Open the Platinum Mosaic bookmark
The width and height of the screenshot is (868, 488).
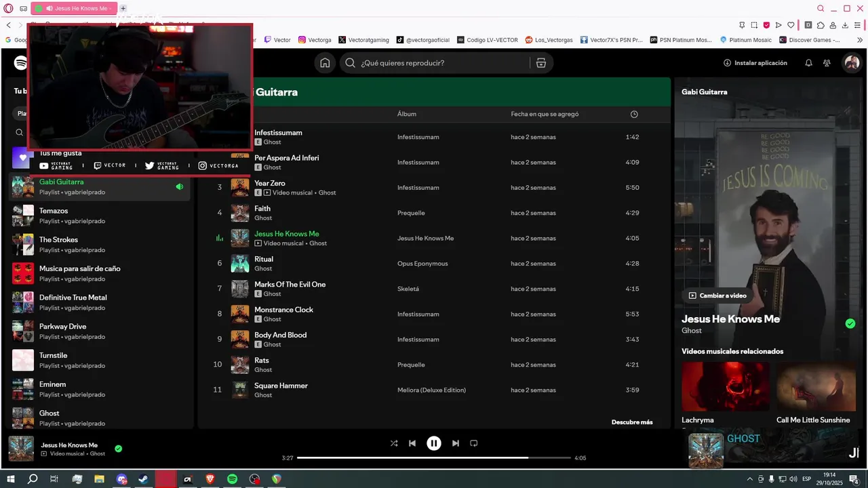click(x=745, y=40)
